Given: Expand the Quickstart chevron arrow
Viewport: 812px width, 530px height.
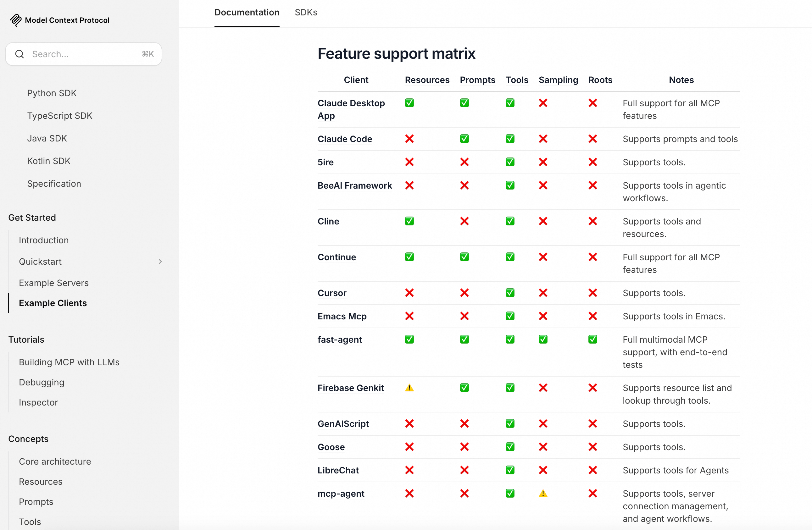Looking at the screenshot, I should [160, 262].
